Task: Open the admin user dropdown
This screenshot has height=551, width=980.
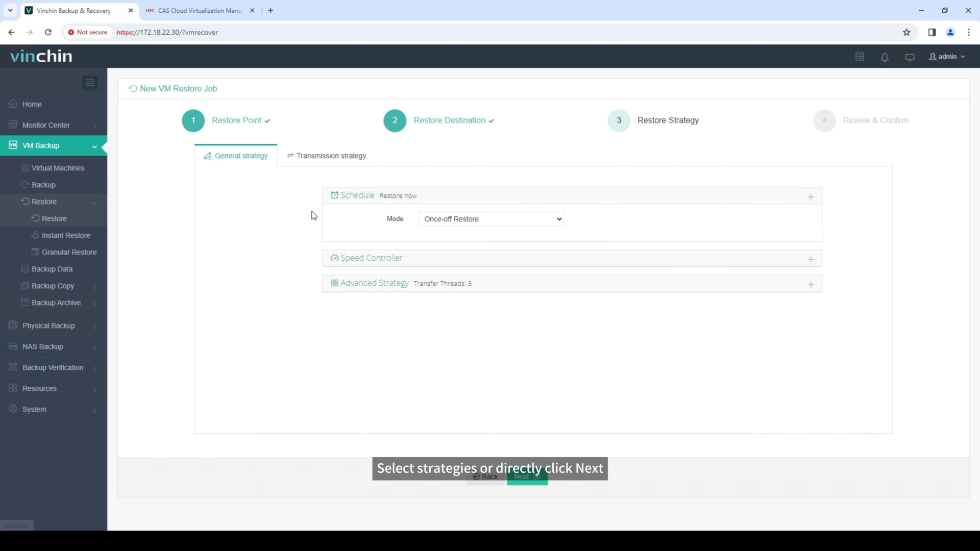Action: click(x=947, y=57)
